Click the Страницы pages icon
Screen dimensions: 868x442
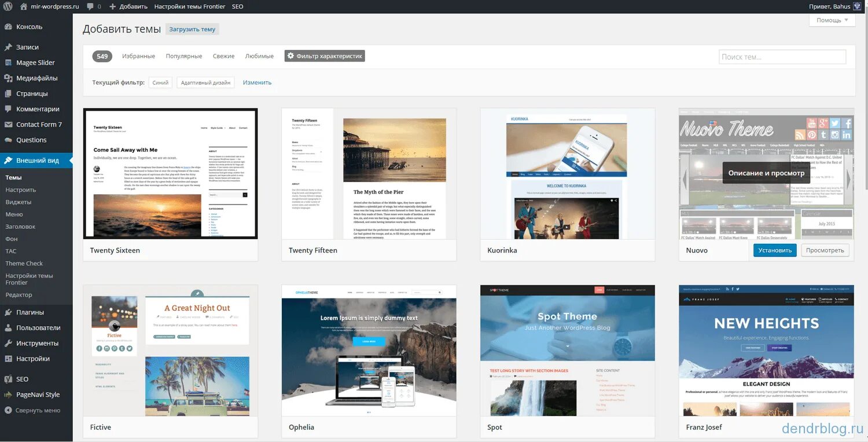(8, 93)
